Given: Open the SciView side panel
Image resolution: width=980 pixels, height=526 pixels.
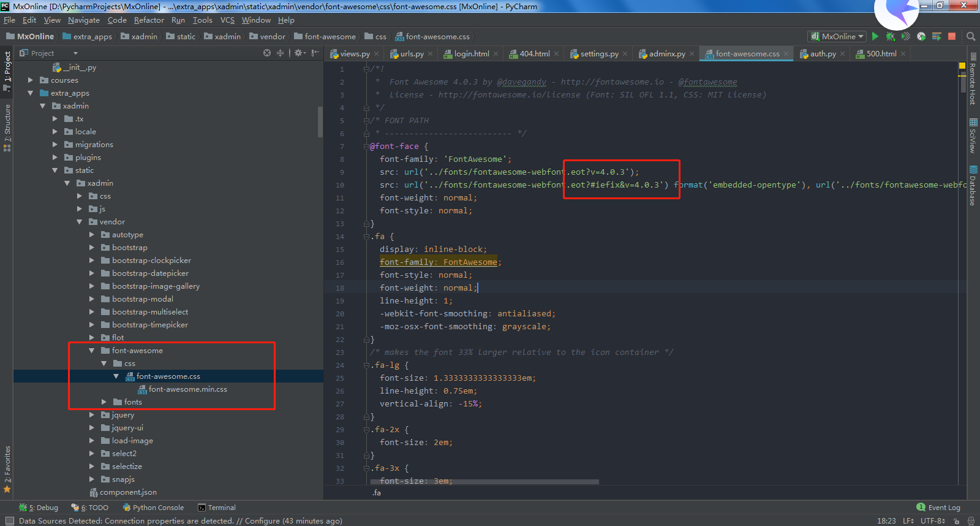Looking at the screenshot, I should click(973, 135).
